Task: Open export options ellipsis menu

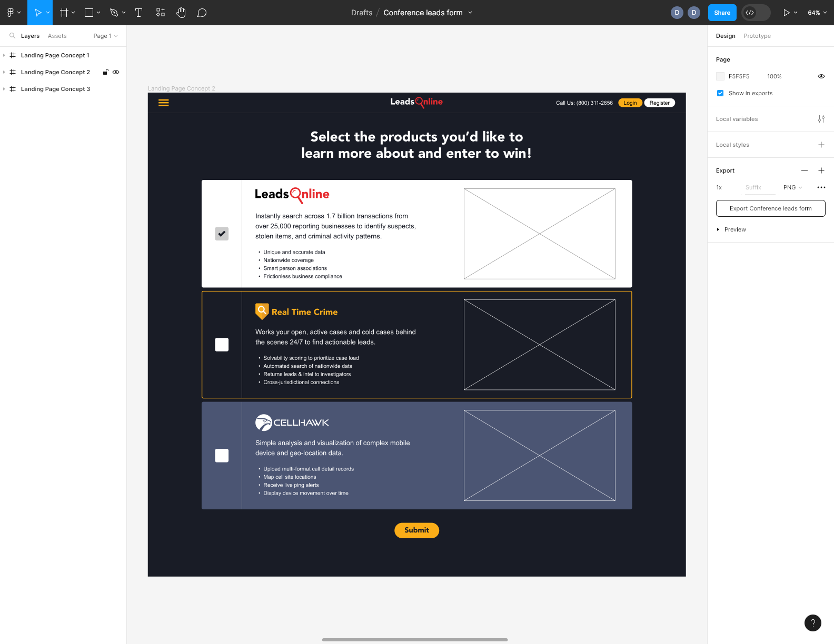Action: tap(821, 187)
